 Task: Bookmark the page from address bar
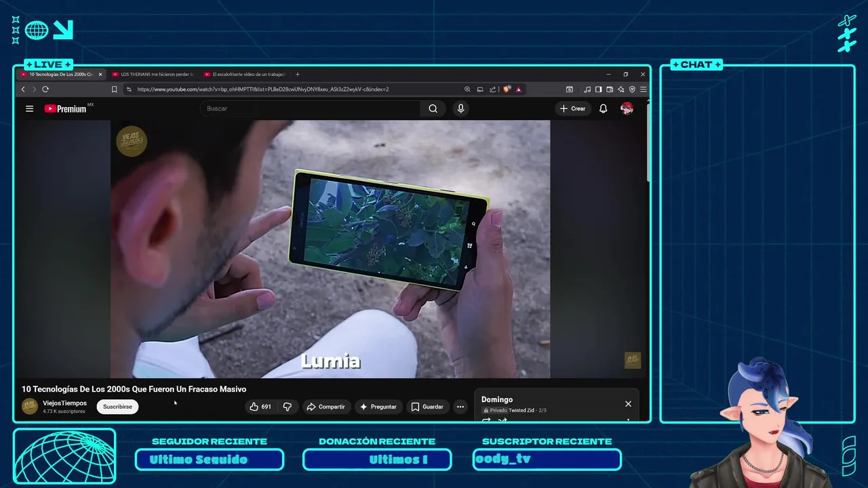[x=115, y=89]
